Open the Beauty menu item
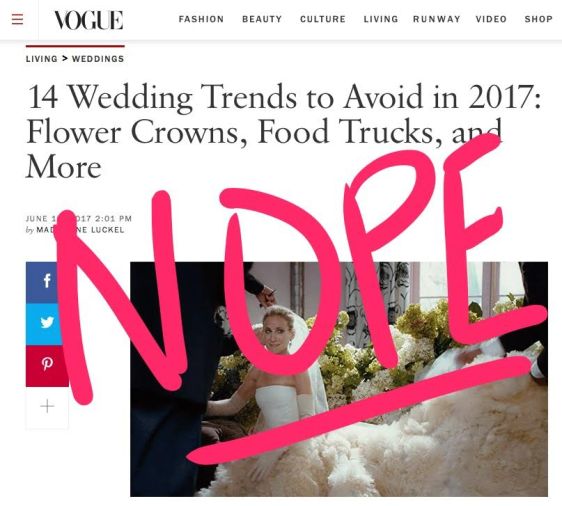The width and height of the screenshot is (562, 506). [262, 19]
